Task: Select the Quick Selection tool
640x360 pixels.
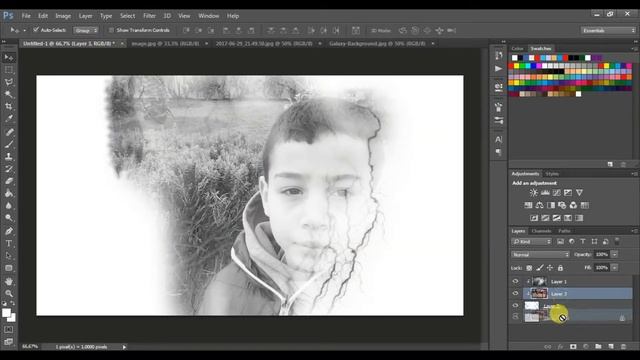Action: click(9, 94)
